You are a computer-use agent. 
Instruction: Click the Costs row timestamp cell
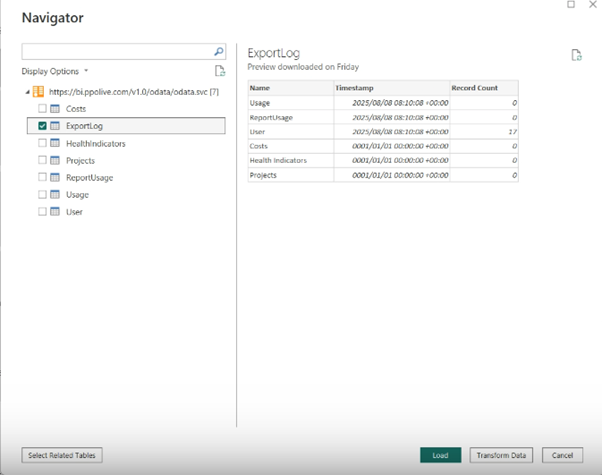(x=392, y=146)
